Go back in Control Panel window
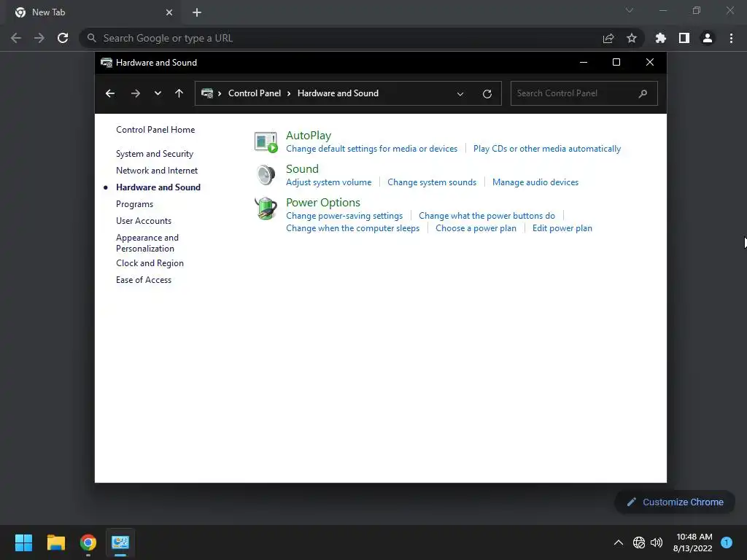This screenshot has width=747, height=560. click(110, 93)
